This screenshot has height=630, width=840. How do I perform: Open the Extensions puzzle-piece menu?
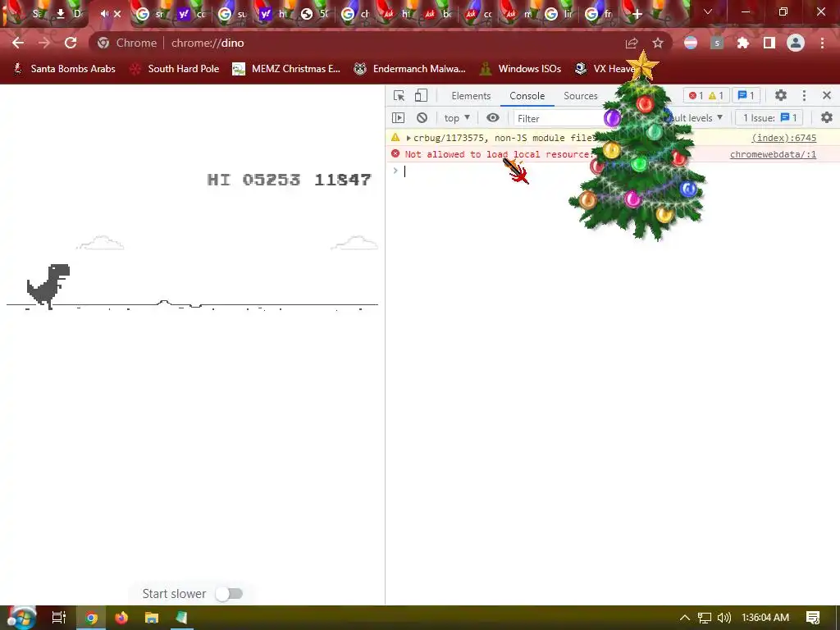click(743, 43)
